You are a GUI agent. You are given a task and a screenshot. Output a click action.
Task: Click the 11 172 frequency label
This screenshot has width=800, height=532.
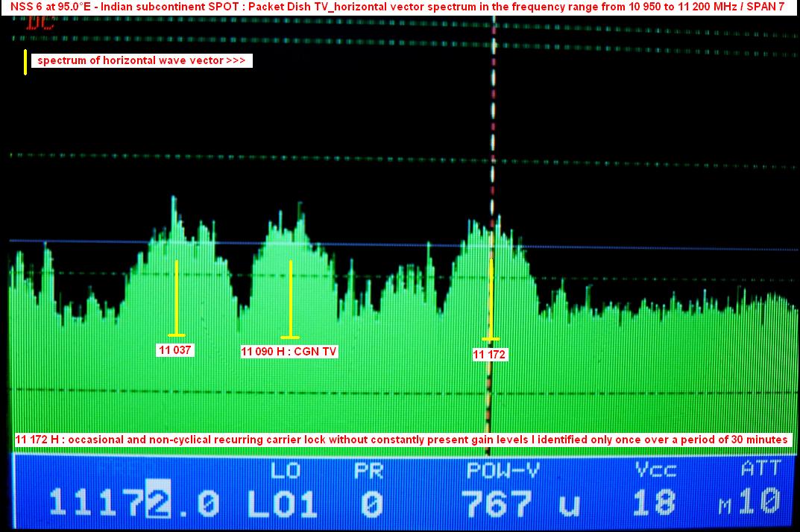(x=490, y=355)
